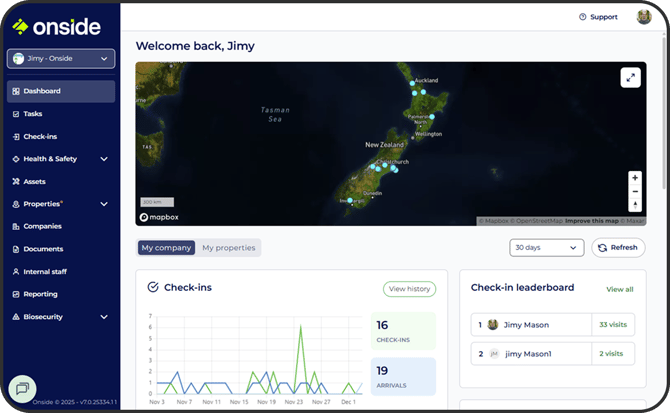
Task: Open Support help link
Action: pyautogui.click(x=598, y=17)
